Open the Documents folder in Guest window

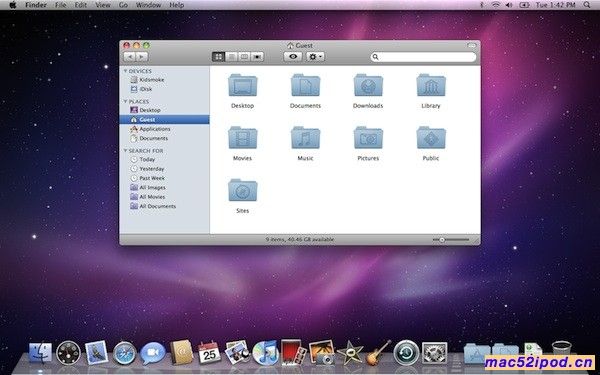tap(305, 85)
